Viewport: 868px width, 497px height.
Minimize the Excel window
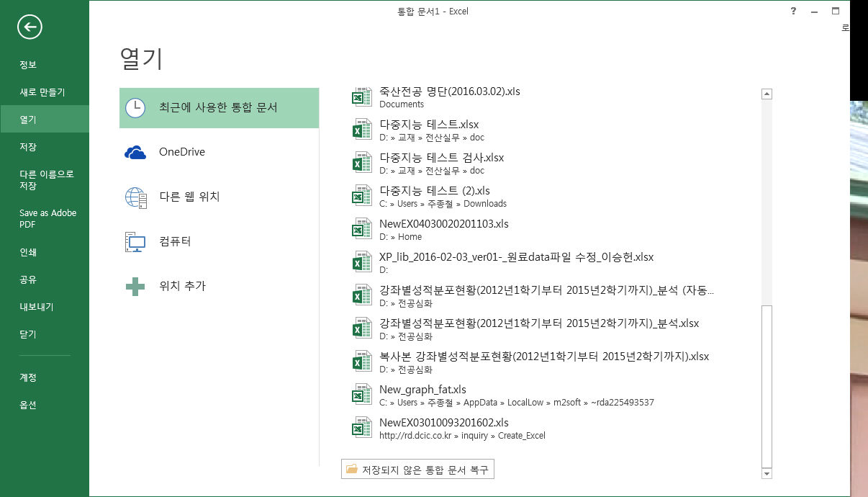pos(814,11)
